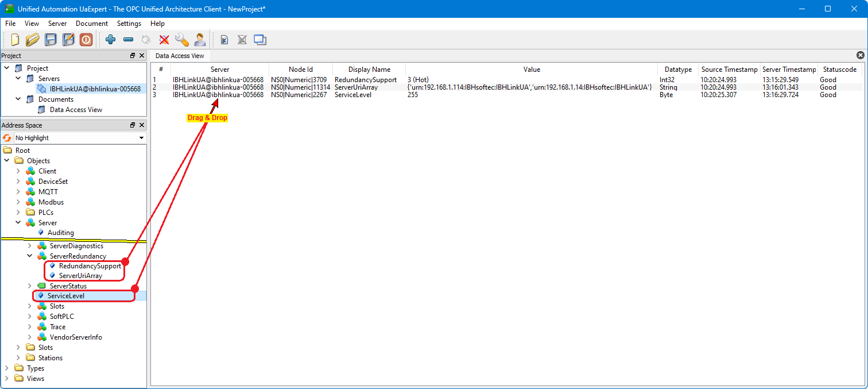
Task: Select the VendorServerInfo tree node
Action: tap(76, 337)
